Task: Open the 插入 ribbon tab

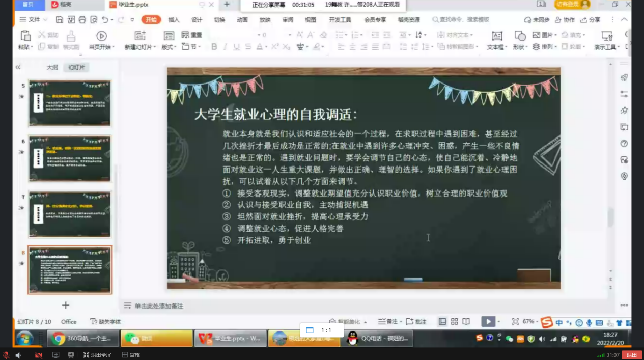Action: pos(174,20)
